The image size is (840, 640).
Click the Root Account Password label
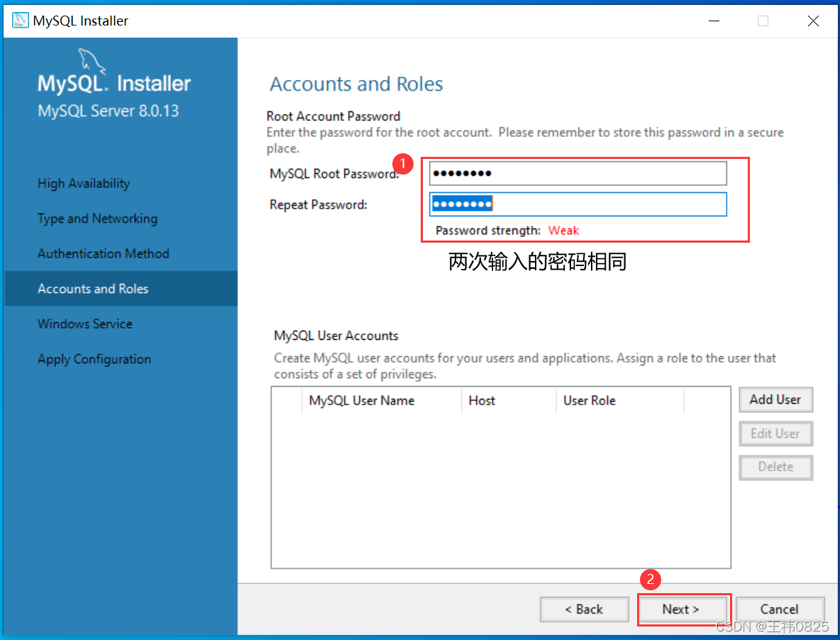[x=333, y=116]
